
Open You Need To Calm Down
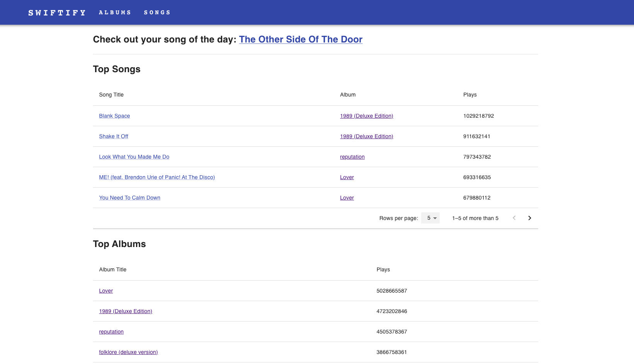tap(129, 198)
